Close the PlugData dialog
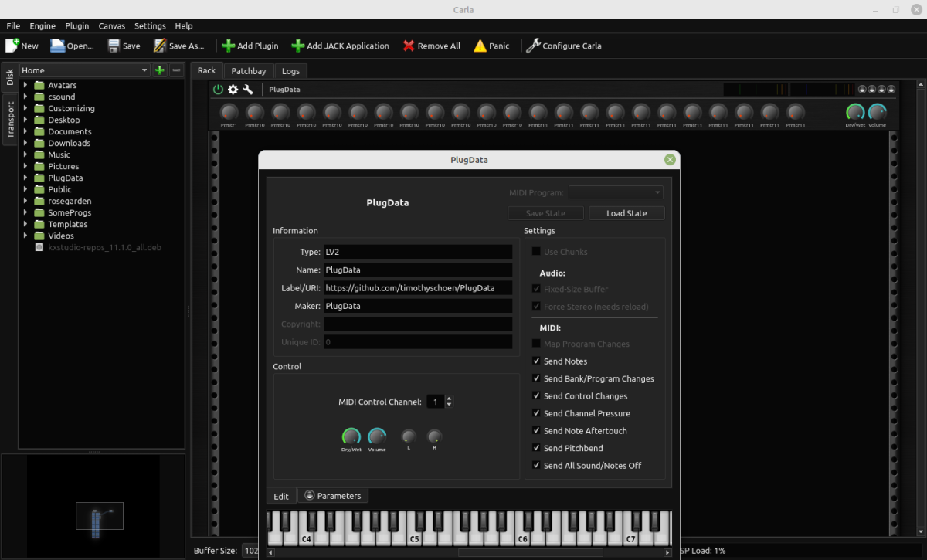This screenshot has height=560, width=927. click(x=670, y=160)
